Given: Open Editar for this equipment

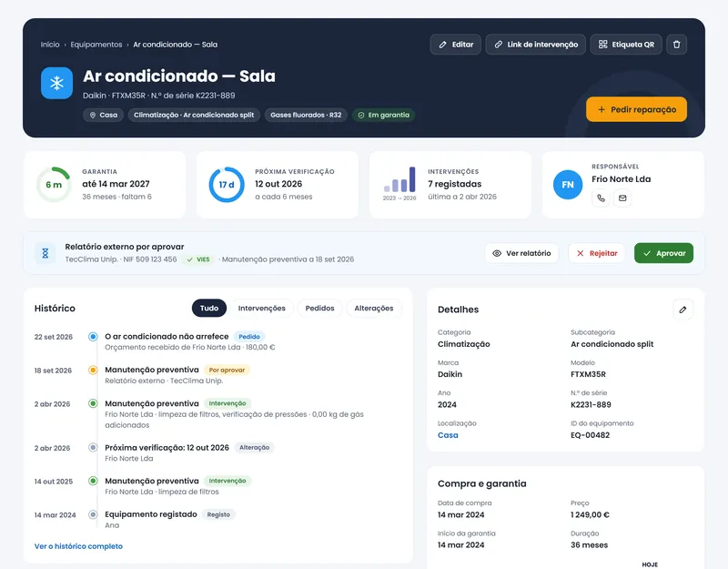Looking at the screenshot, I should coord(456,45).
